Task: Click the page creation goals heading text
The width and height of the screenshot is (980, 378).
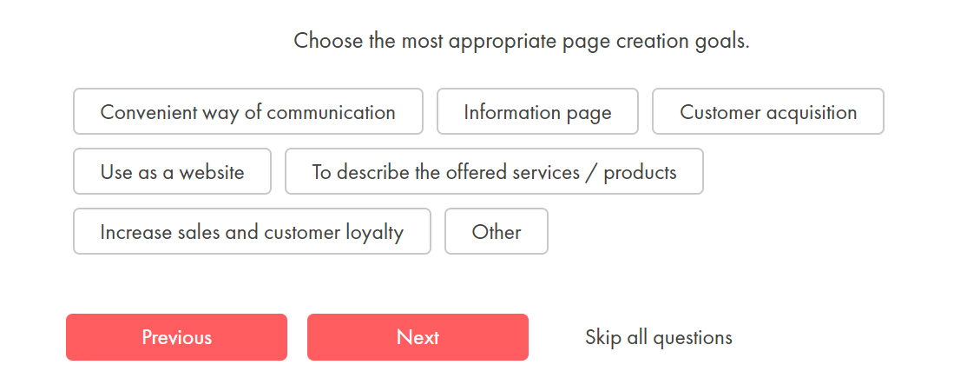Action: pos(522,42)
